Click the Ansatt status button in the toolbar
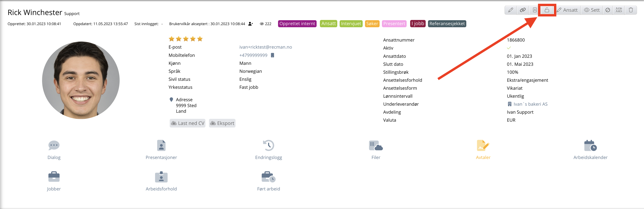The height and width of the screenshot is (209, 644). [568, 10]
